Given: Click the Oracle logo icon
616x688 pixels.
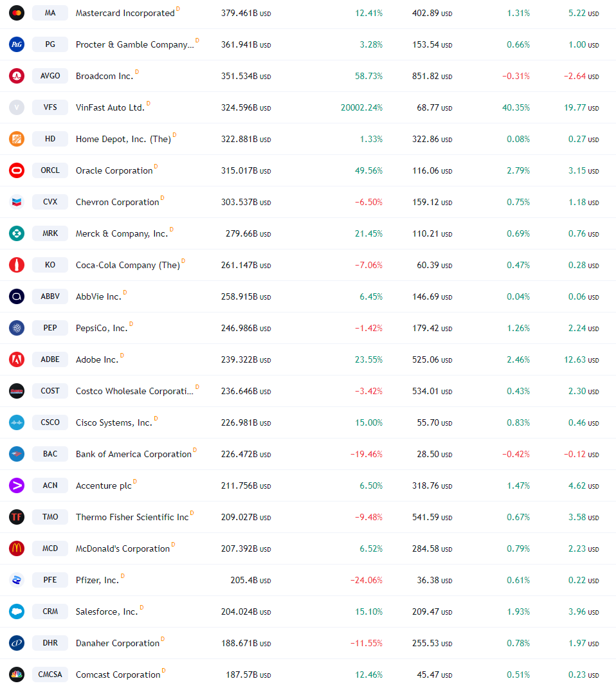Looking at the screenshot, I should click(17, 170).
